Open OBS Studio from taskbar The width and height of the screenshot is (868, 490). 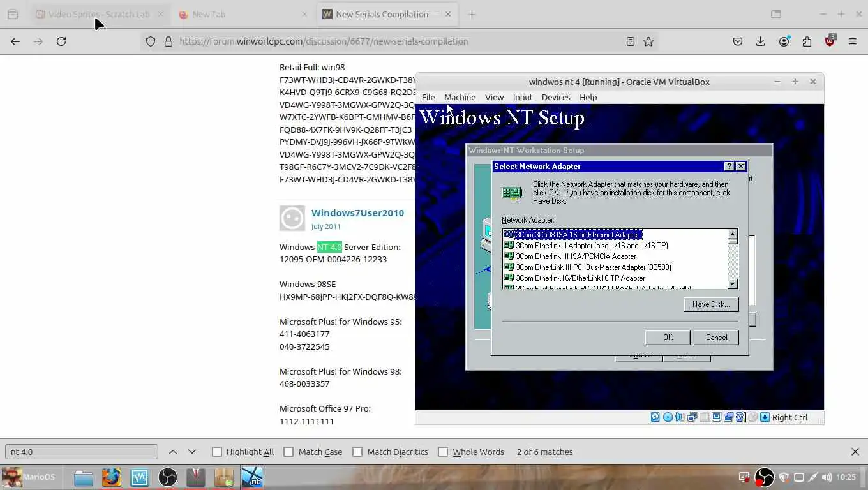click(x=168, y=477)
